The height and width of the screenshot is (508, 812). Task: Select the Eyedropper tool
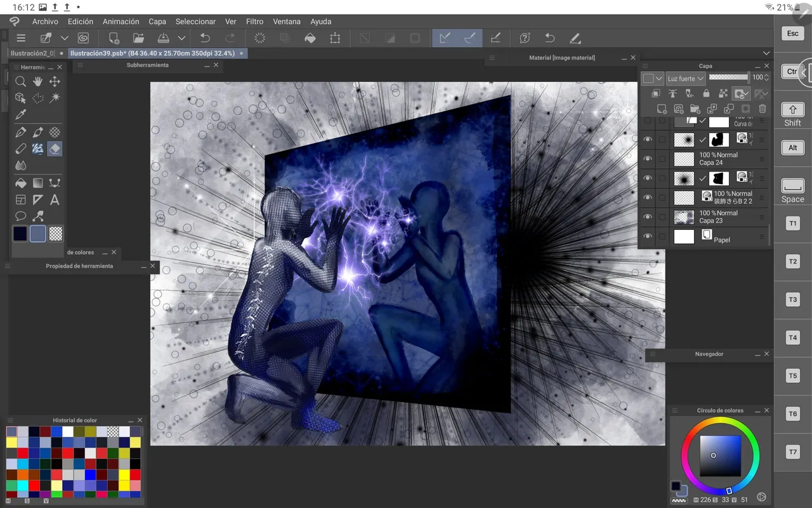(x=21, y=115)
